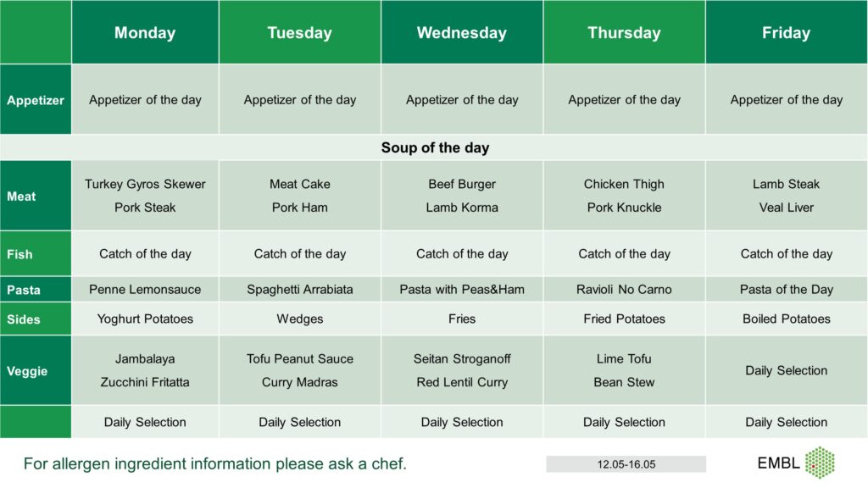
Task: Click Ravioli No Carno cell
Action: tap(624, 290)
